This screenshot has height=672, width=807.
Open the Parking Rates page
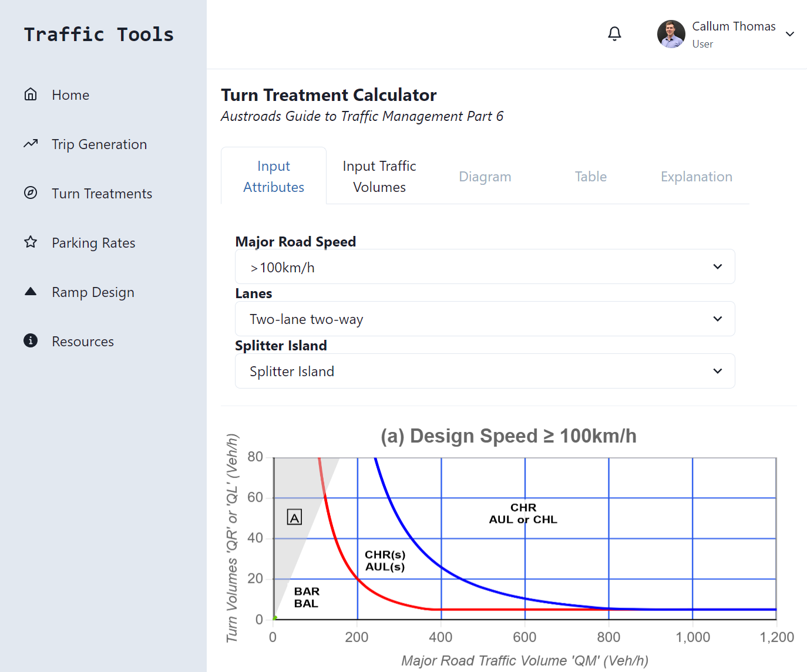tap(93, 243)
